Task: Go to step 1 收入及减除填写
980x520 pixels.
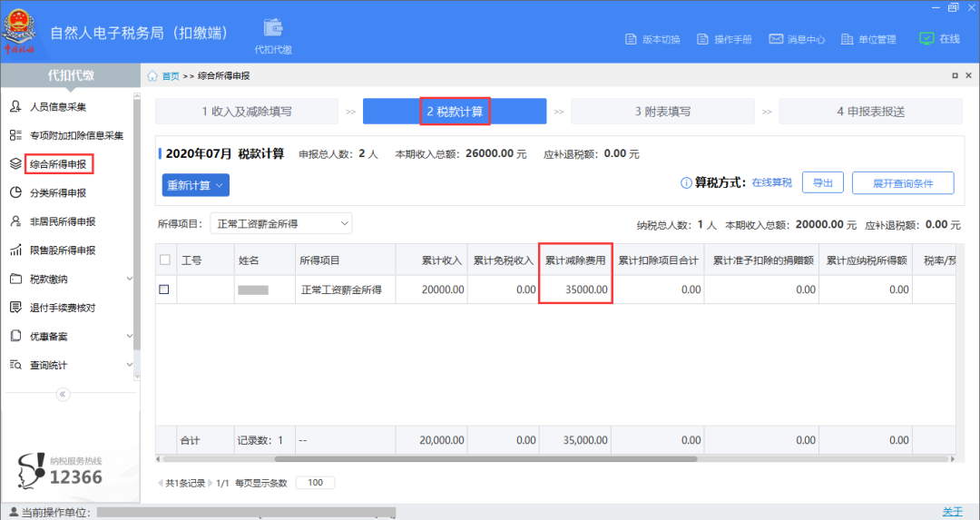Action: pyautogui.click(x=247, y=112)
